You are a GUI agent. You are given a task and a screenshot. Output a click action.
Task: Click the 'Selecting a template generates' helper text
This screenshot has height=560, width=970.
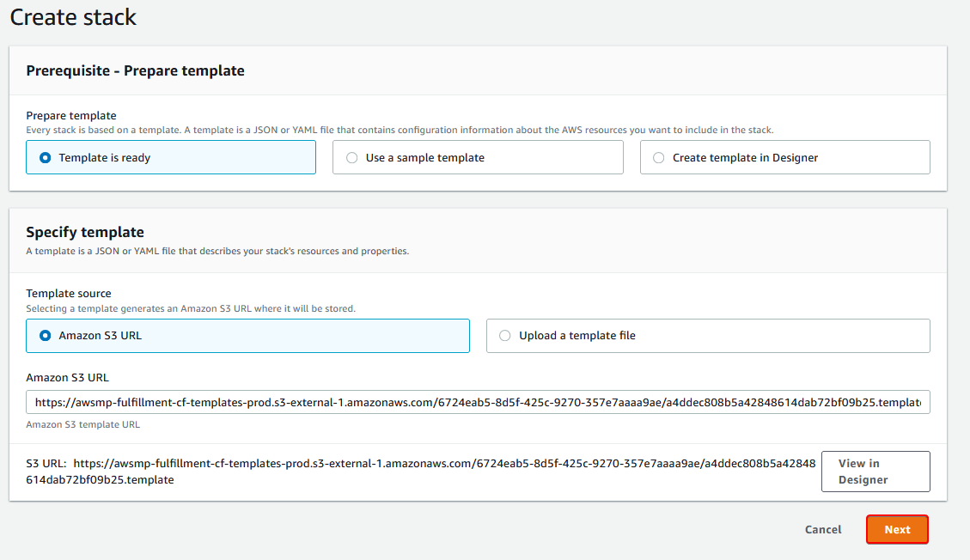coord(190,307)
